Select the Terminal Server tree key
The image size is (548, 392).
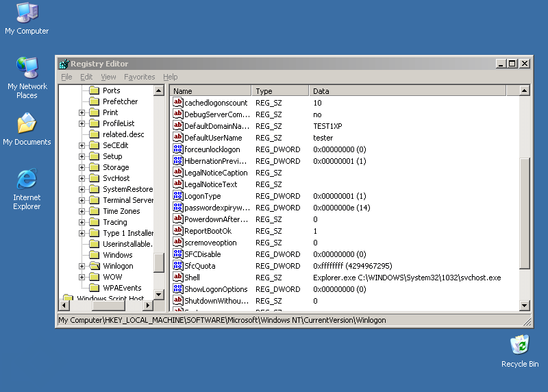(128, 200)
